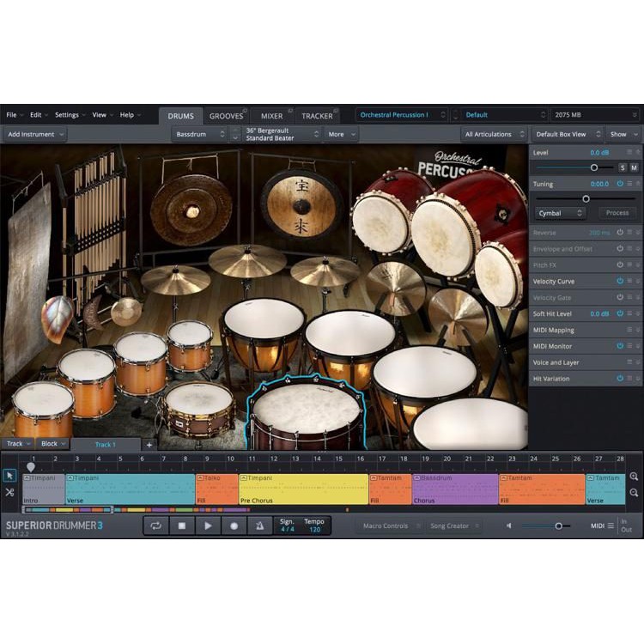Select the arrow pointer tool
This screenshot has width=644, height=644.
[x=9, y=476]
